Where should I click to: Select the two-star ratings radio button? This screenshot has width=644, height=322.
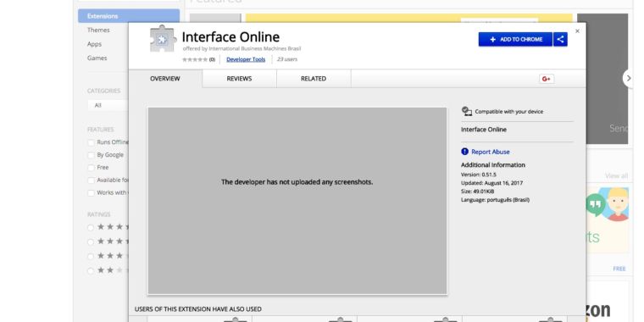click(91, 270)
